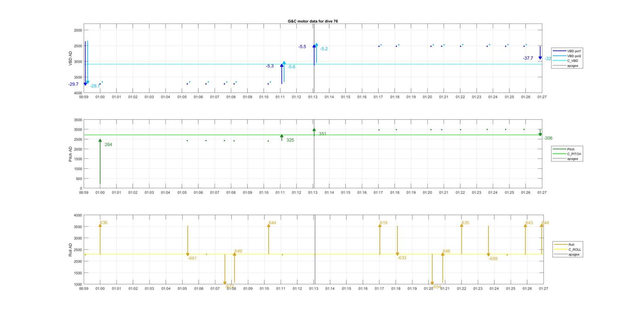Select the VBD pot1 legend entry

coord(568,51)
